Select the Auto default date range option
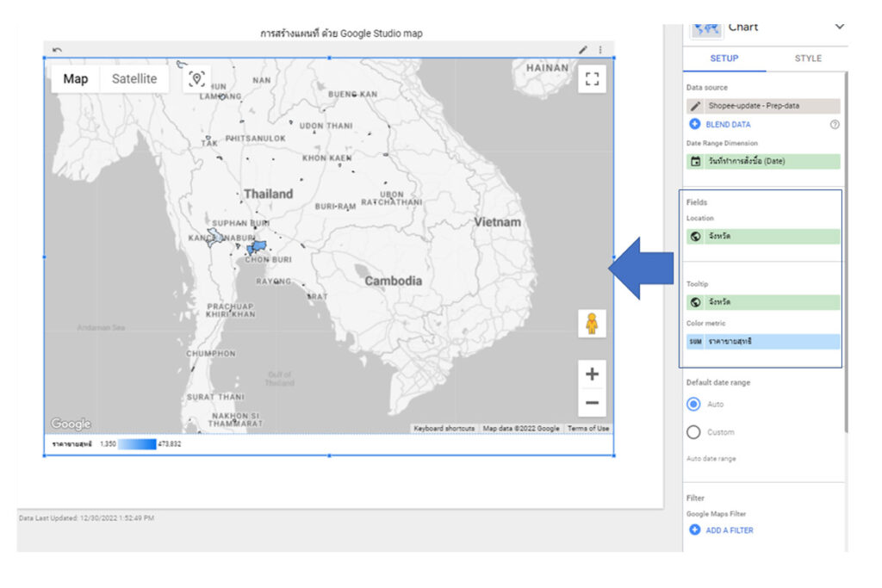This screenshot has height=588, width=882. point(693,404)
